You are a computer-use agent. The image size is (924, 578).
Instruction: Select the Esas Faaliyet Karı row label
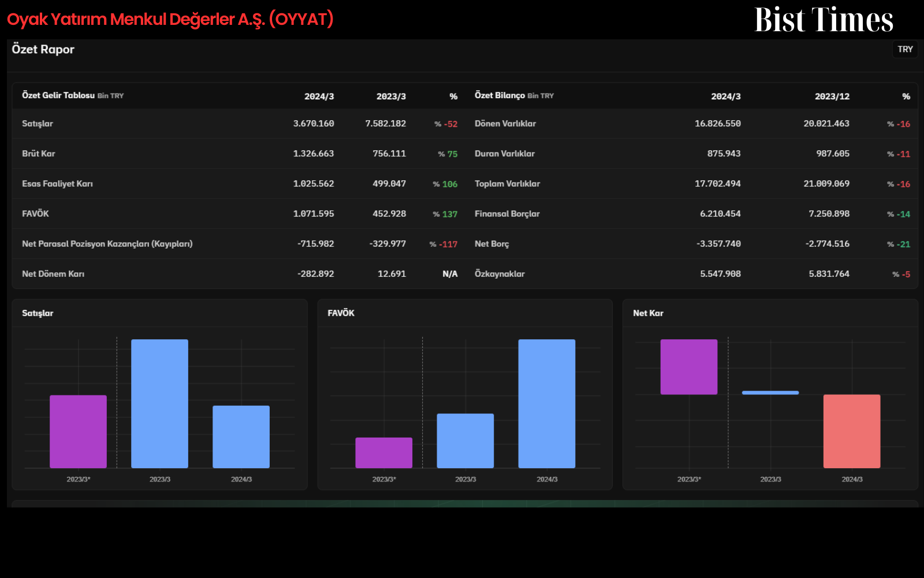(x=57, y=184)
